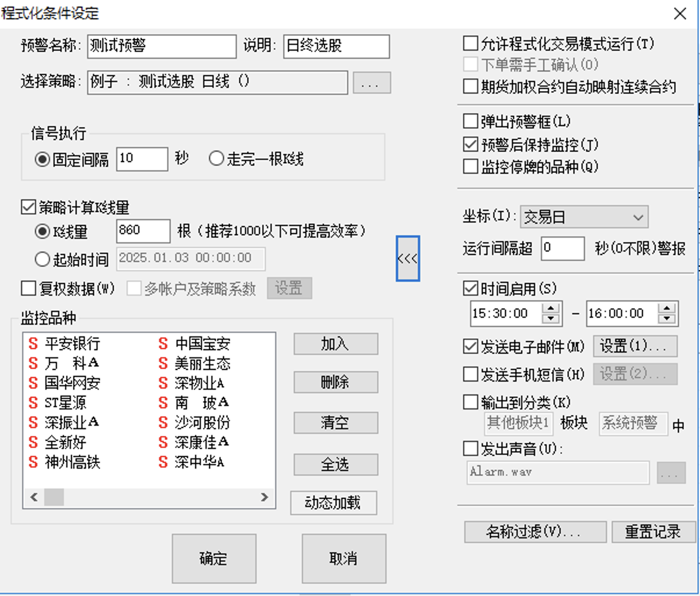Viewport: 700px width, 596px height.
Task: Select 沙河股份 list entry
Action: tap(203, 422)
